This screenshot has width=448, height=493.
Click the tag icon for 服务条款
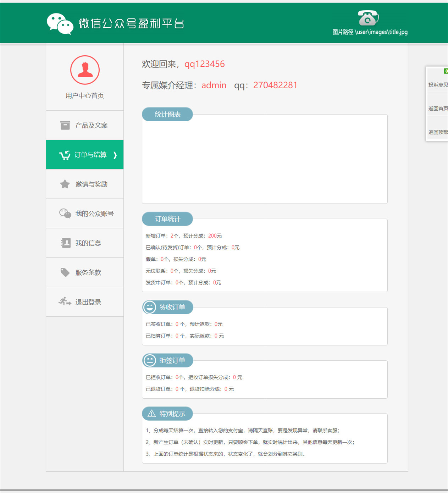65,272
